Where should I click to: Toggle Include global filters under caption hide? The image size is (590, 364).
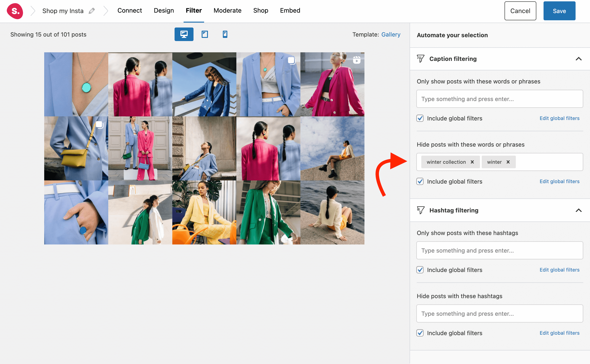[420, 182]
